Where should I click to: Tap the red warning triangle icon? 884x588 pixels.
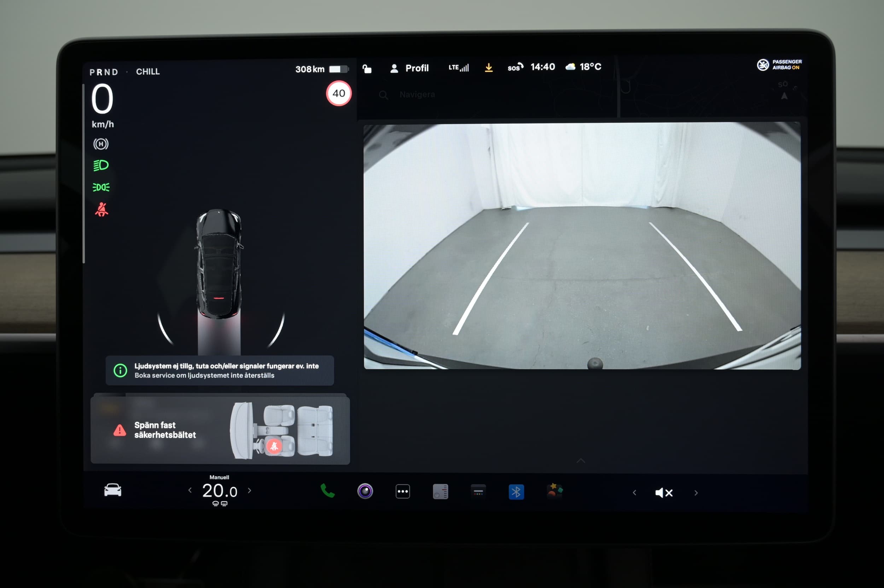click(x=120, y=430)
